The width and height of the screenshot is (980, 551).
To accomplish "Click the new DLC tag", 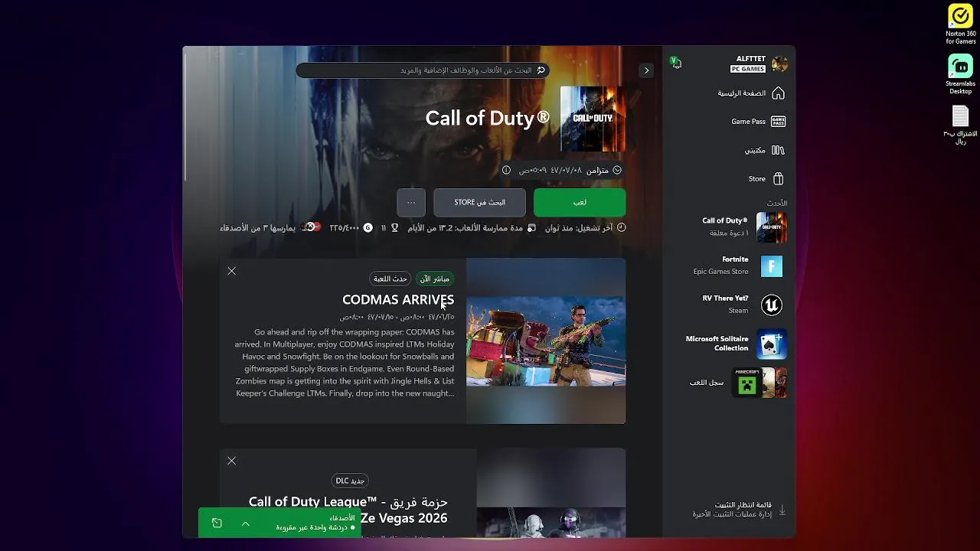I will pos(350,481).
